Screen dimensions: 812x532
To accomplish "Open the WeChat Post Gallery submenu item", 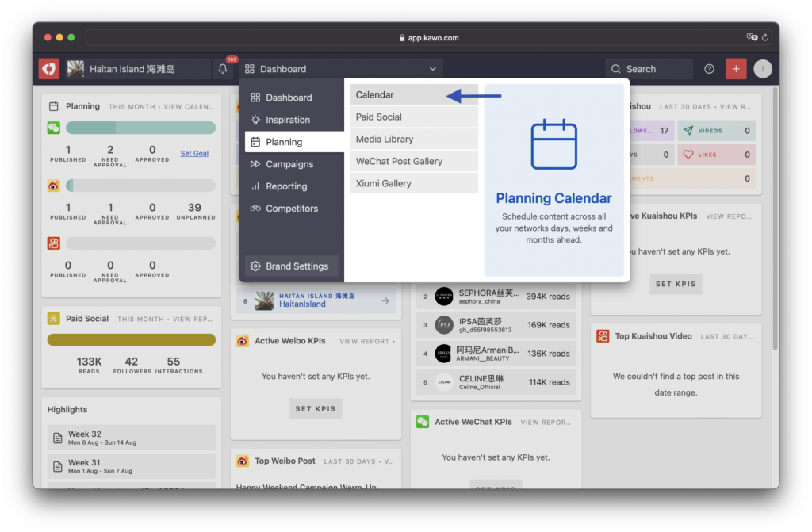I will coord(414,161).
